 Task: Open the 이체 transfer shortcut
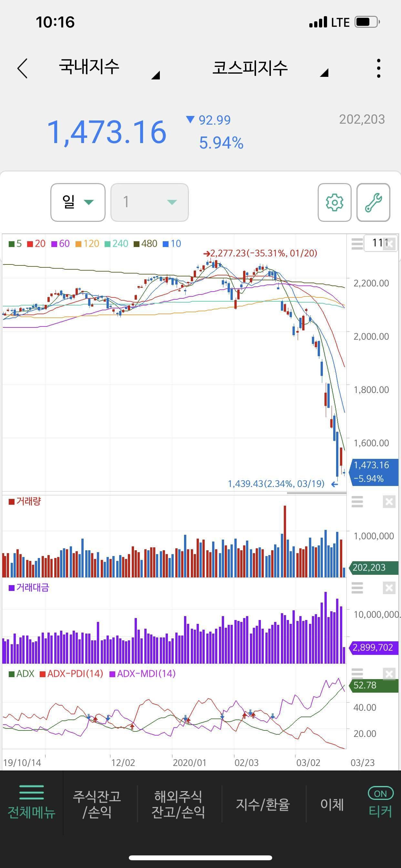(x=332, y=804)
